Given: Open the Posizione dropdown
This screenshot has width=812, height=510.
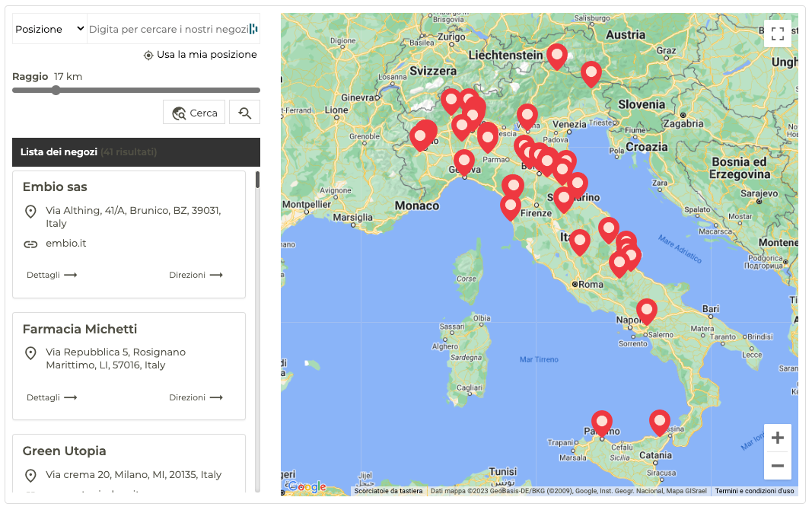Looking at the screenshot, I should pyautogui.click(x=49, y=29).
